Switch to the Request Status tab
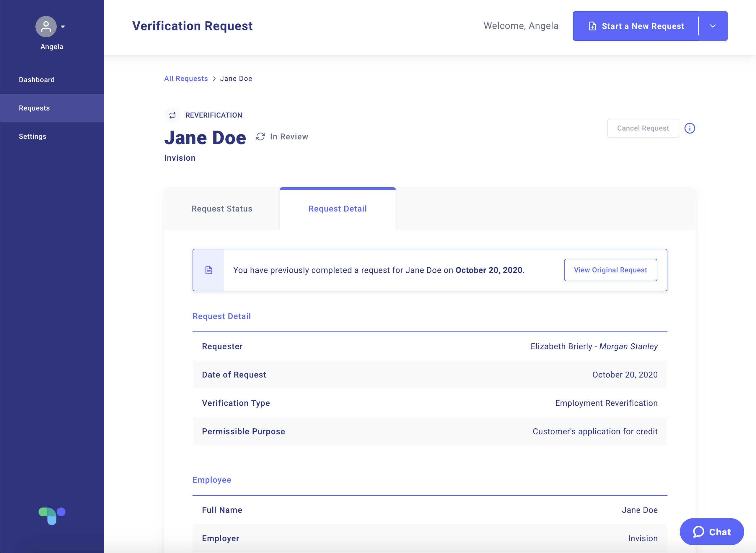This screenshot has width=756, height=553. tap(221, 208)
